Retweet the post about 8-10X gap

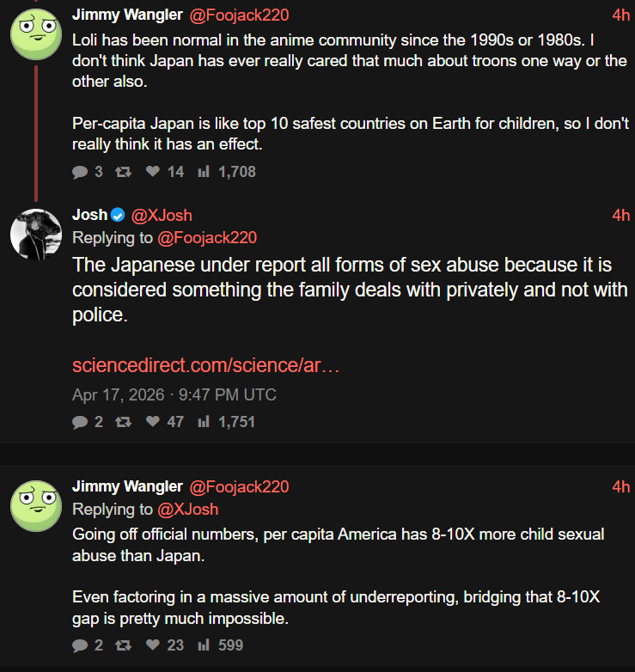(124, 645)
